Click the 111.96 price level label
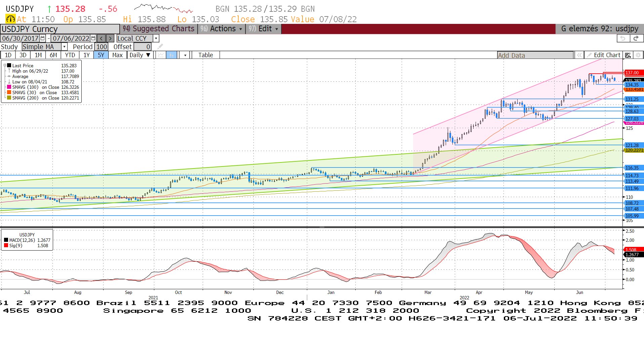This screenshot has width=644, height=337. (634, 188)
